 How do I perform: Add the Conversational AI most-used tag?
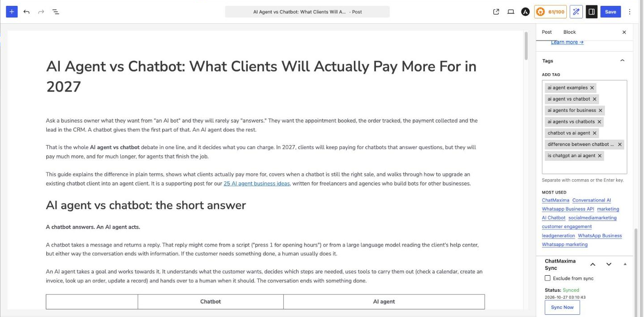click(x=591, y=200)
